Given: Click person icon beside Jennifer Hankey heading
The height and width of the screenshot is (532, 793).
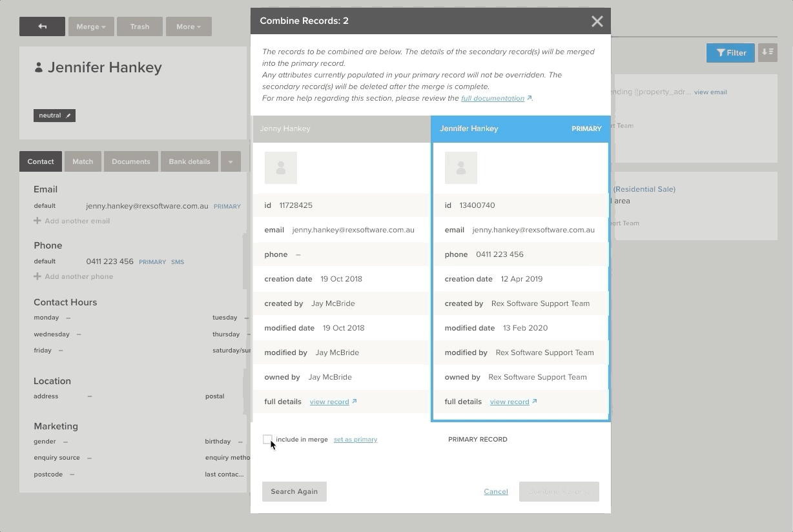Looking at the screenshot, I should [39, 68].
